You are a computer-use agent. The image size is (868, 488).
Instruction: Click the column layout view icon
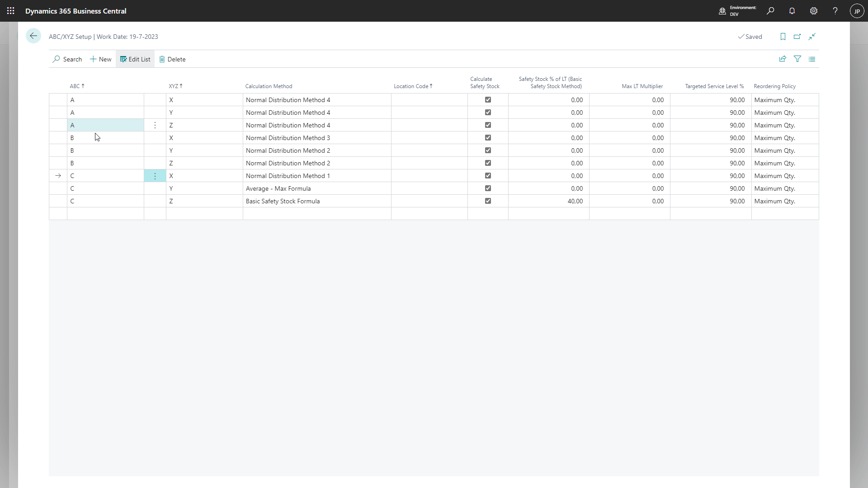pyautogui.click(x=812, y=58)
